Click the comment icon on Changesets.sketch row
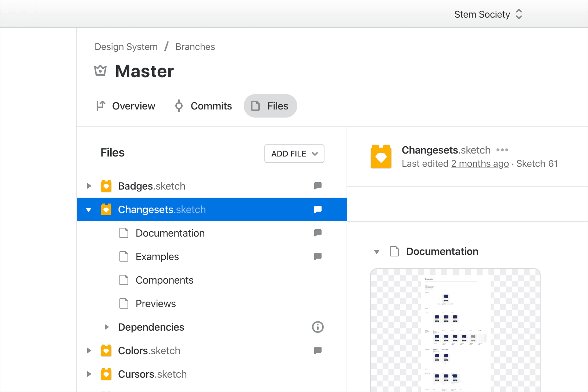The height and width of the screenshot is (392, 588). coord(318,209)
